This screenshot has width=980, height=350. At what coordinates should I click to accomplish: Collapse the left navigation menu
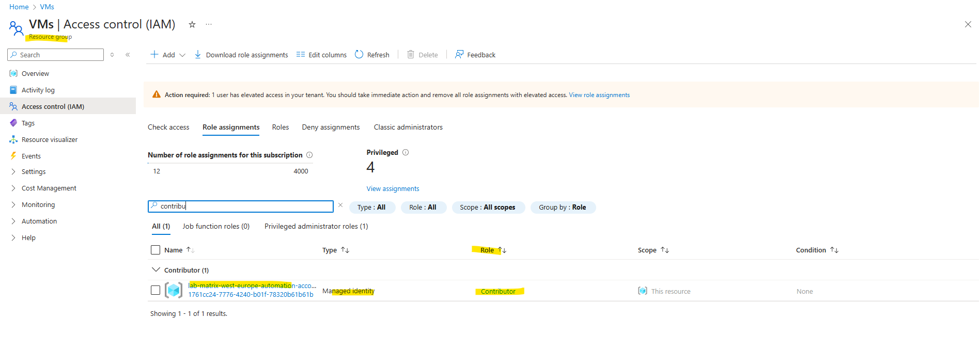click(x=128, y=55)
